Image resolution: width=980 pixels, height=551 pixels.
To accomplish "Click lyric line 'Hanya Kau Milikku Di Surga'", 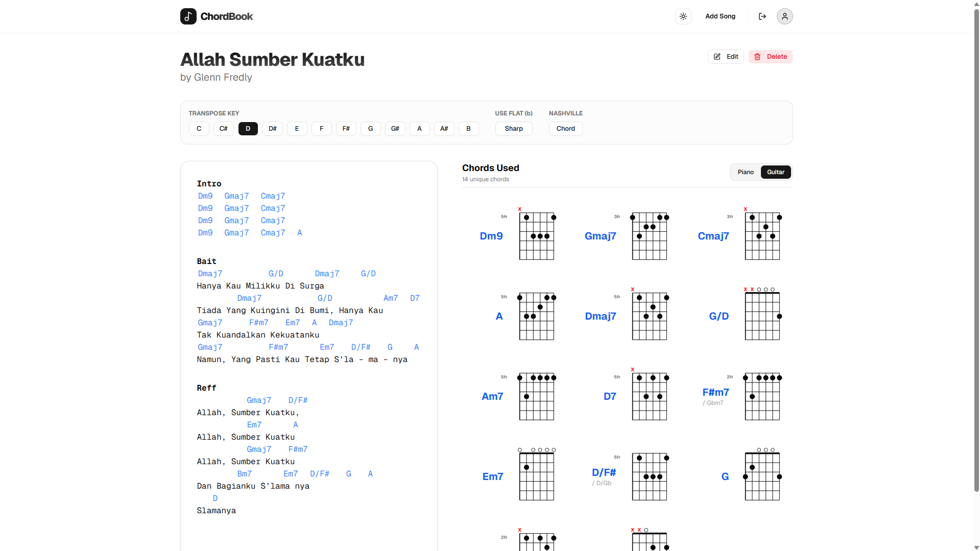I will (260, 286).
